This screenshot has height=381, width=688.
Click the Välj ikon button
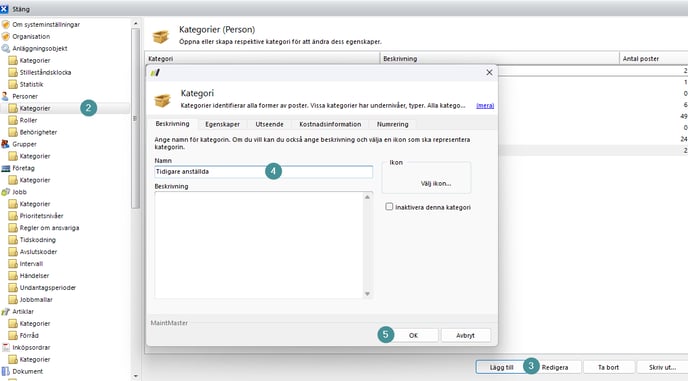click(x=436, y=183)
